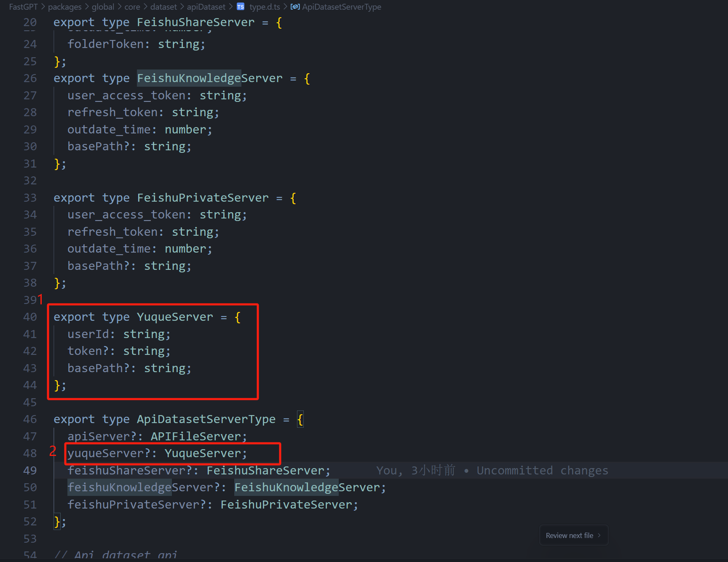Click line number 40 in the gutter
728x562 pixels.
pos(30,317)
